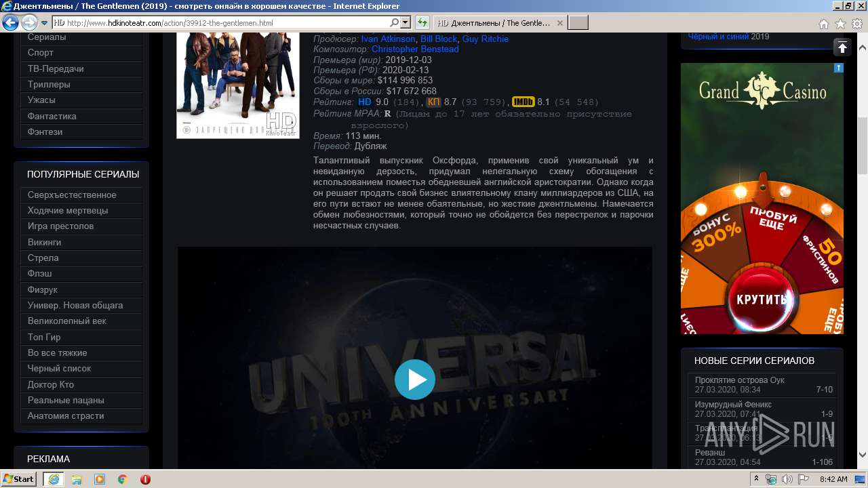This screenshot has height=488, width=868.
Task: Click the IMDb rating badge
Action: pyautogui.click(x=523, y=102)
